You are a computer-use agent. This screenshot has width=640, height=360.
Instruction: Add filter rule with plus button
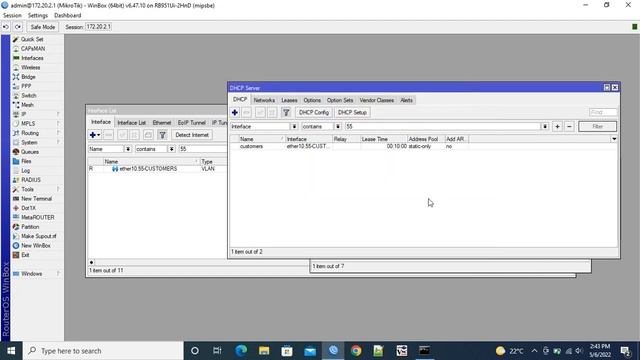[x=557, y=127]
